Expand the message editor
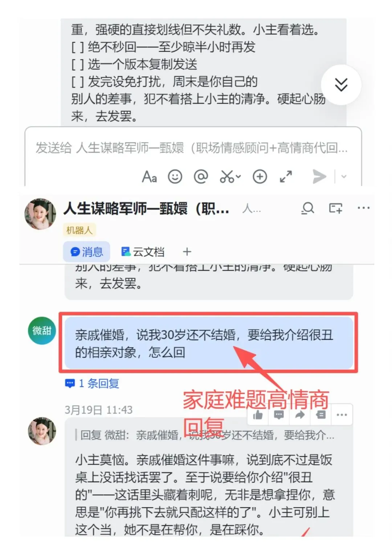This screenshot has width=392, height=554. [x=286, y=177]
